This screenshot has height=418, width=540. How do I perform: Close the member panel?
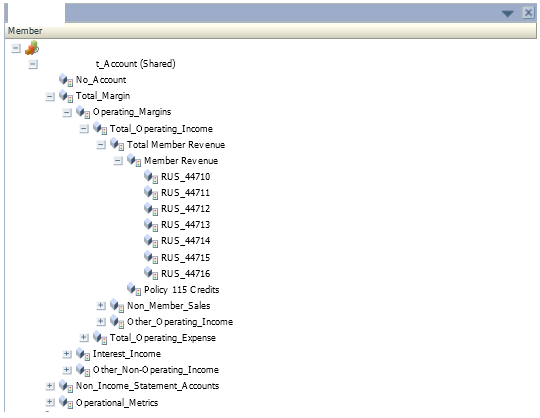pyautogui.click(x=528, y=13)
